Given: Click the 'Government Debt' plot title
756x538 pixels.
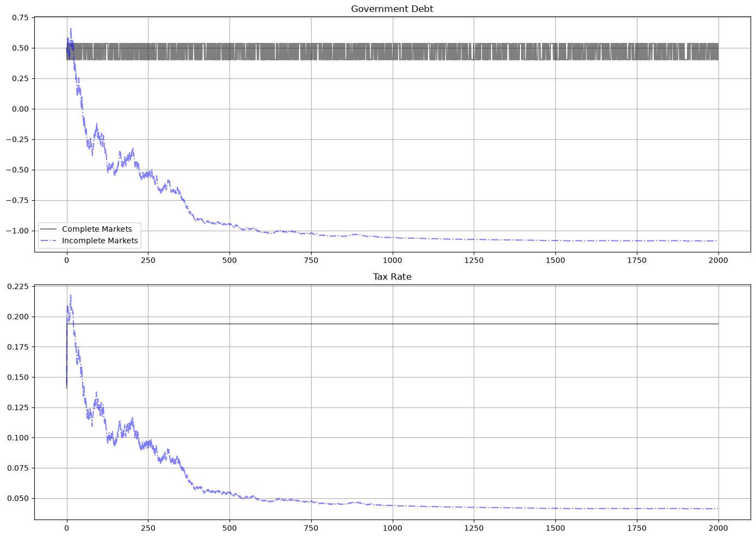Looking at the screenshot, I should [x=392, y=9].
